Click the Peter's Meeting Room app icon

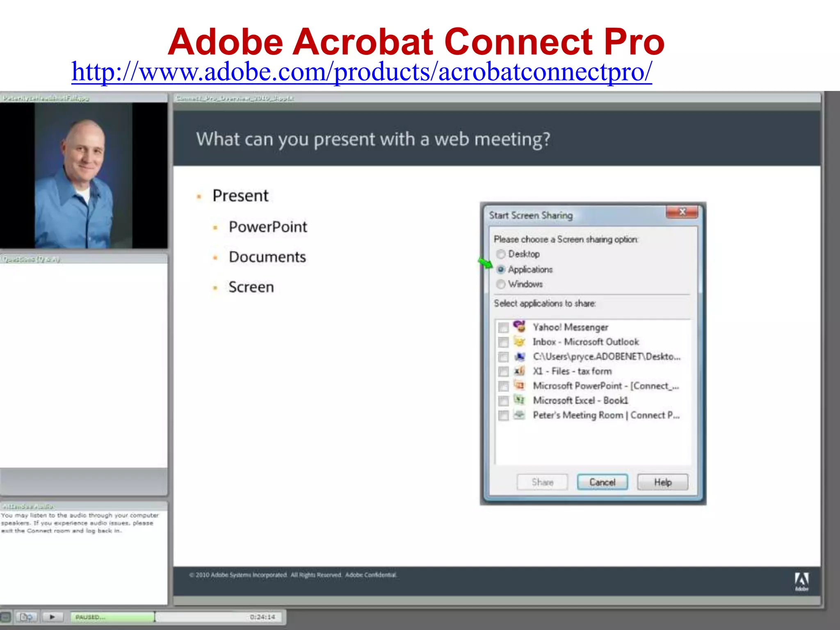pyautogui.click(x=520, y=415)
